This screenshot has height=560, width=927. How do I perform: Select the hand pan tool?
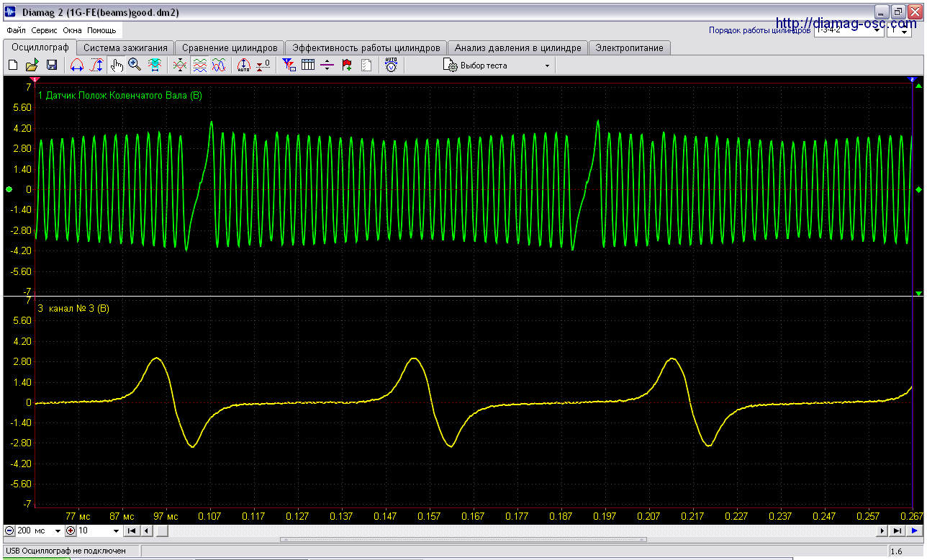coord(117,66)
